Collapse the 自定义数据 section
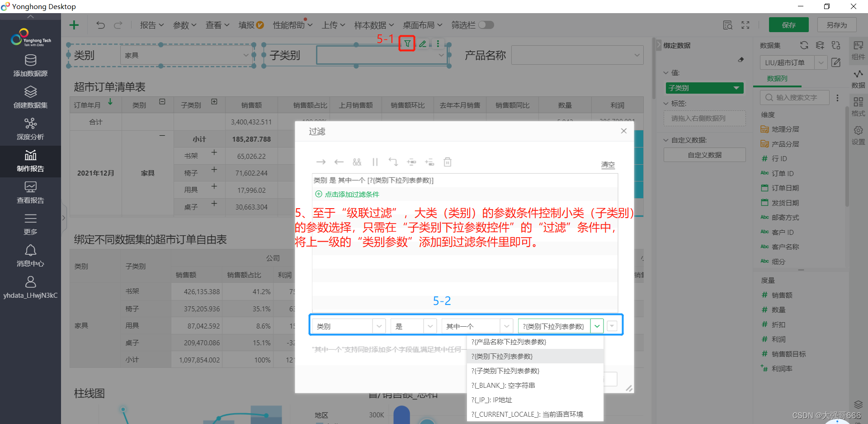868x424 pixels. 666,140
